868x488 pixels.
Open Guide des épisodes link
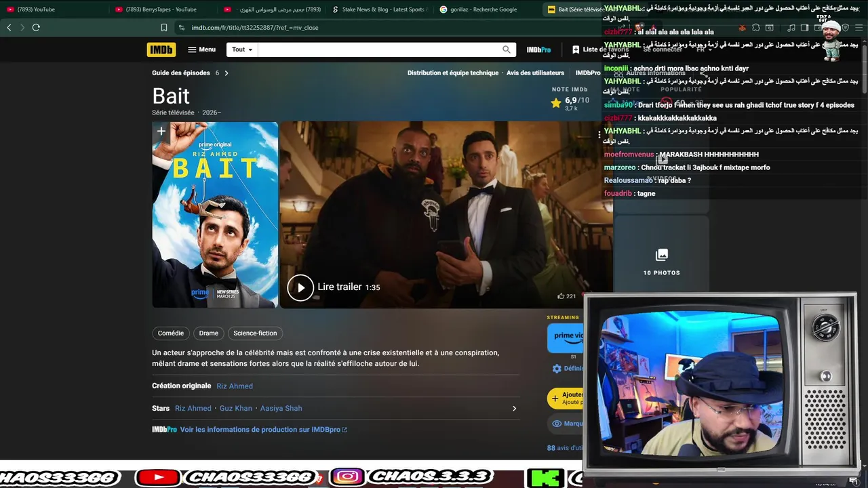tap(181, 73)
